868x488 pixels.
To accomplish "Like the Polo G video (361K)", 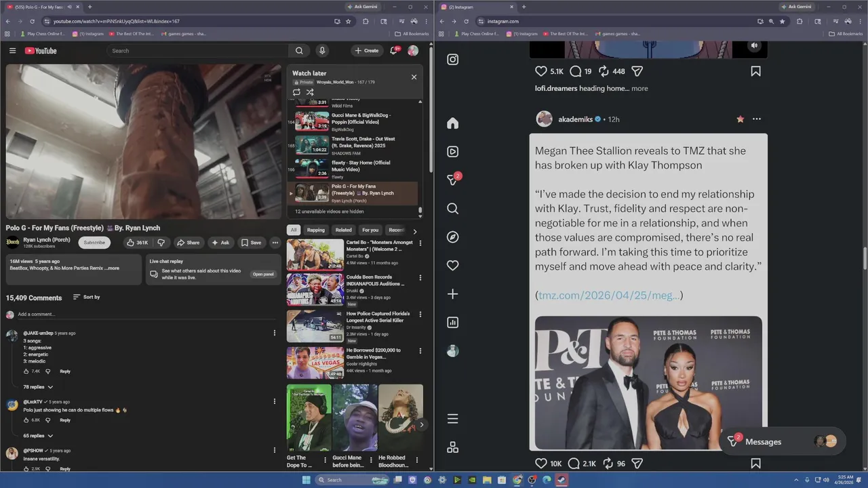I will 137,243.
